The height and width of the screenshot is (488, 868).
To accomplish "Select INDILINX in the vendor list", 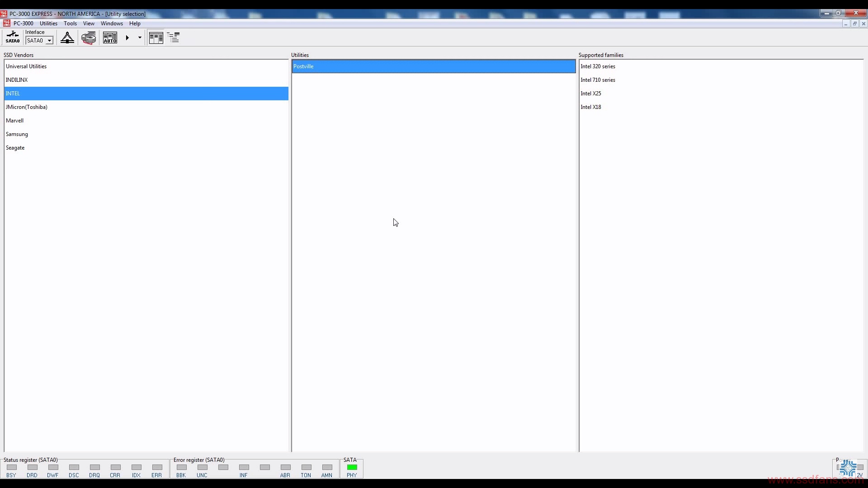I will [146, 80].
